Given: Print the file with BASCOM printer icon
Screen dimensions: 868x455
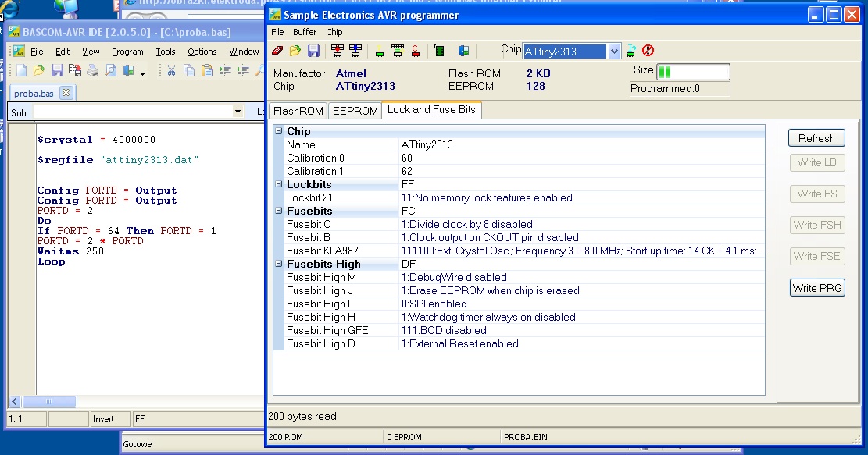Looking at the screenshot, I should pos(92,70).
